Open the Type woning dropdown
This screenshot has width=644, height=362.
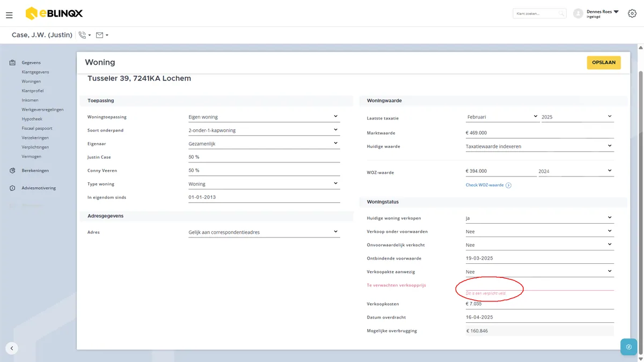264,184
